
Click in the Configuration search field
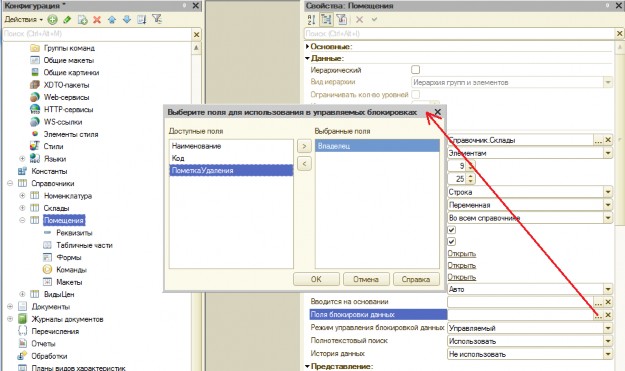[97, 34]
